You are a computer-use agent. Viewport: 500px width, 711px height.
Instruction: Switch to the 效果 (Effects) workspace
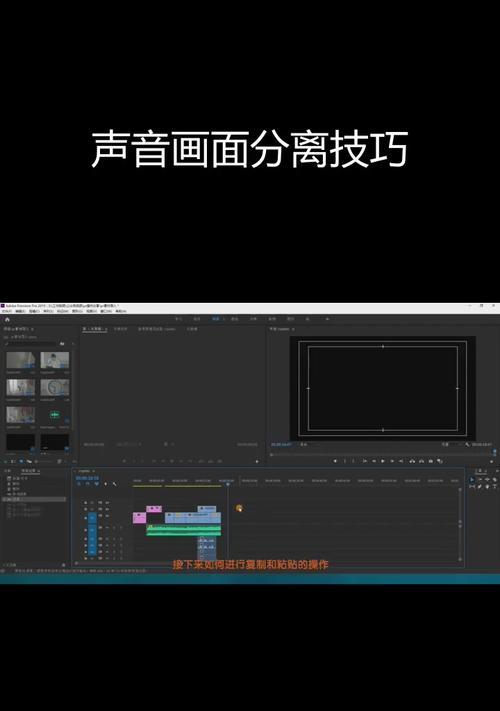(x=253, y=319)
